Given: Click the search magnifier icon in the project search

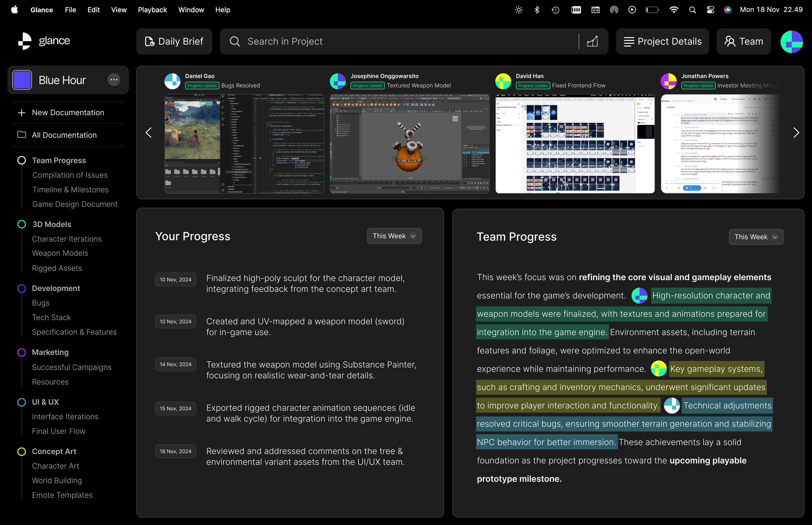Looking at the screenshot, I should click(235, 41).
